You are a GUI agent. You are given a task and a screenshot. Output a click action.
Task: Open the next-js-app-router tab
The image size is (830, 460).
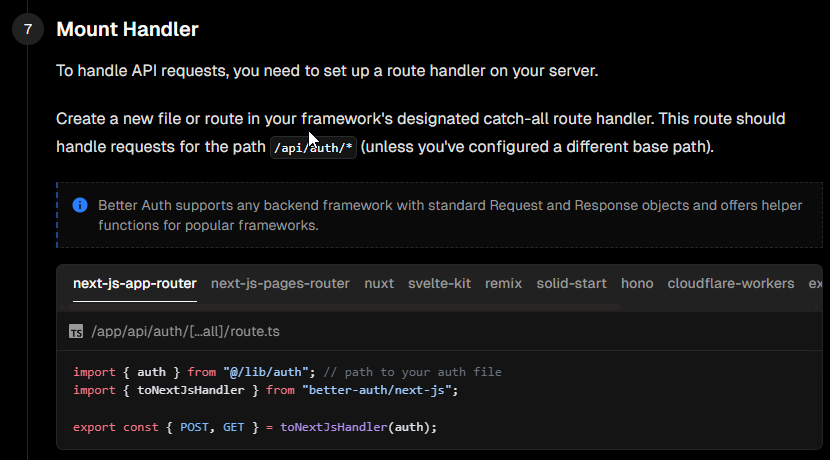click(x=135, y=283)
